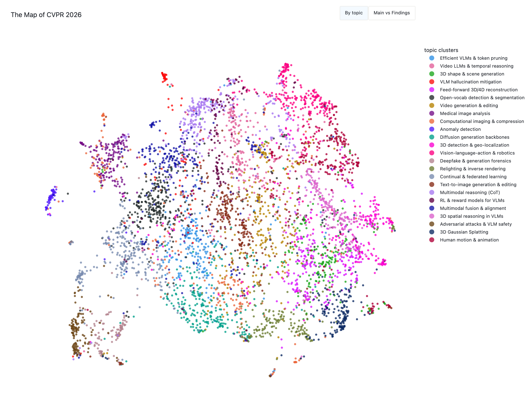532x416 pixels.
Task: Click Diffusion generation backbones legend entry
Action: coord(469,137)
